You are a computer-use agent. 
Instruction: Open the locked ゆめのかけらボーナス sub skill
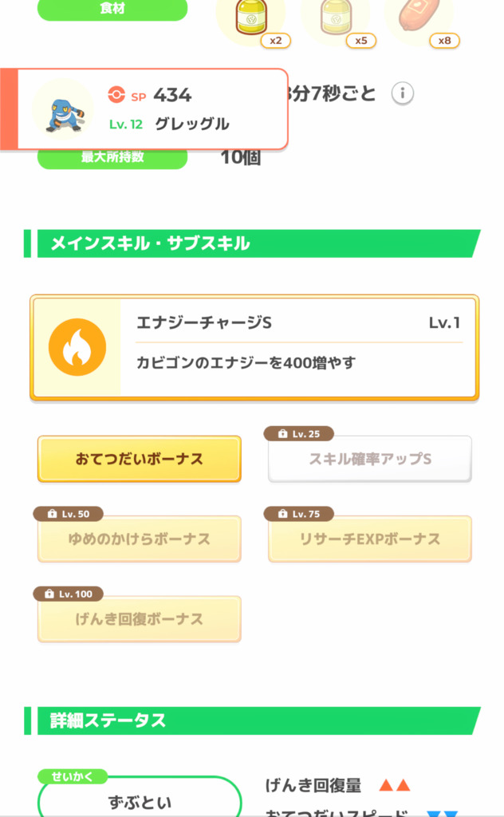coord(140,539)
